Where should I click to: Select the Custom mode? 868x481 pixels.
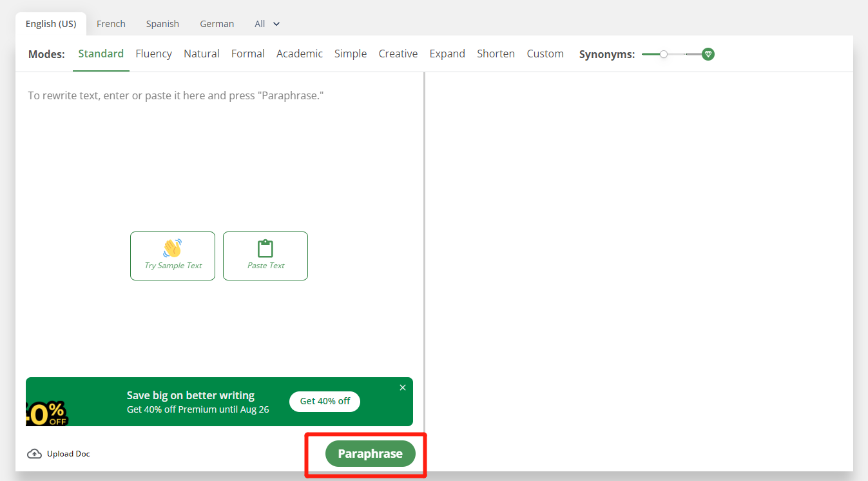pyautogui.click(x=545, y=54)
